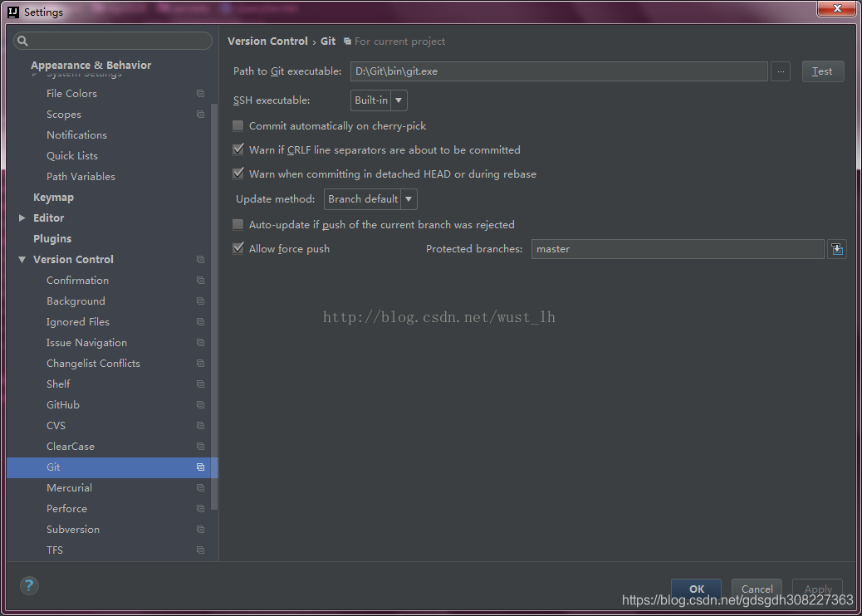Viewport: 862px width, 616px height.
Task: Expand the Protected branches field editor icon
Action: [837, 249]
